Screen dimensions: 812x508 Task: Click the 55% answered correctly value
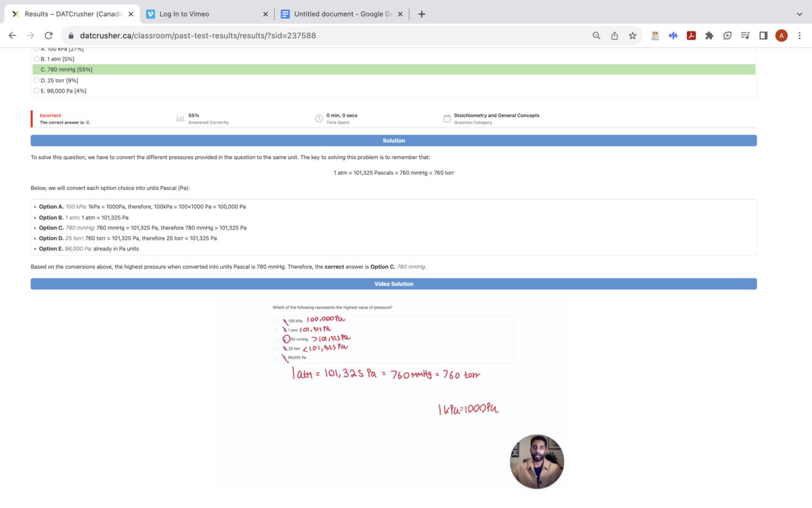point(194,115)
